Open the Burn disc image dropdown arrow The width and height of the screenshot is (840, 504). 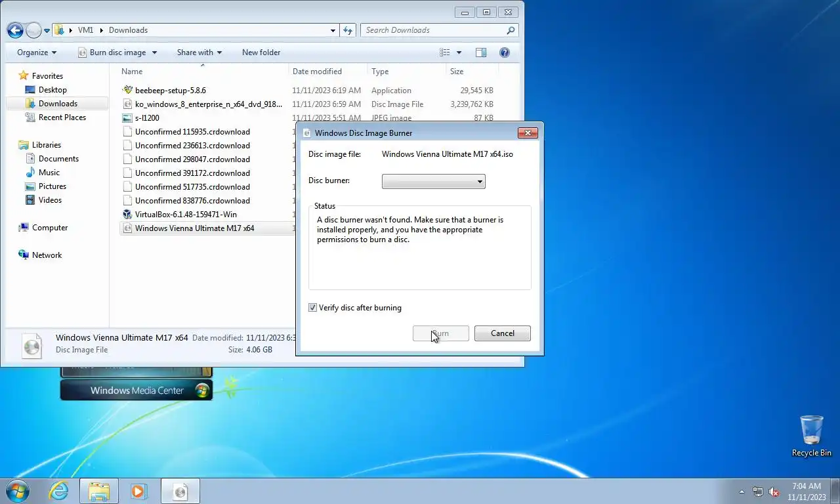pos(155,52)
